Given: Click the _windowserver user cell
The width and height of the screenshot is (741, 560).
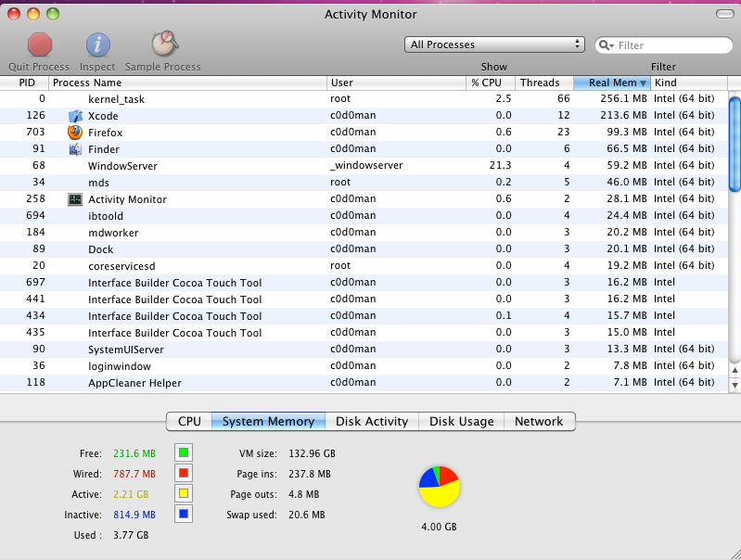Looking at the screenshot, I should (366, 165).
